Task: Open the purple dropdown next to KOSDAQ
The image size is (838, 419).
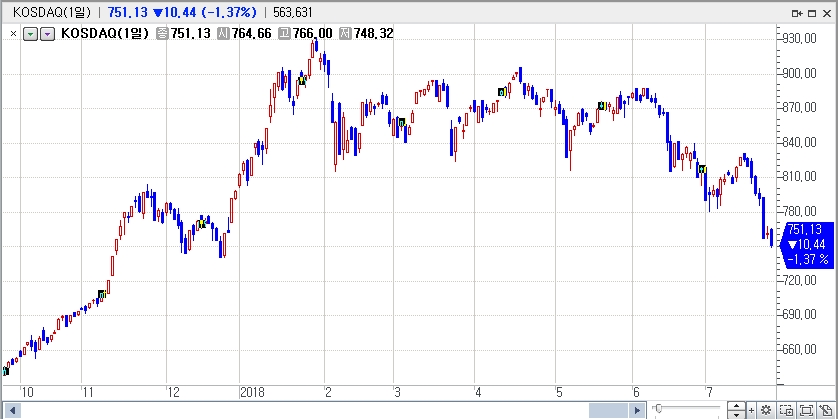Action: coord(47,33)
